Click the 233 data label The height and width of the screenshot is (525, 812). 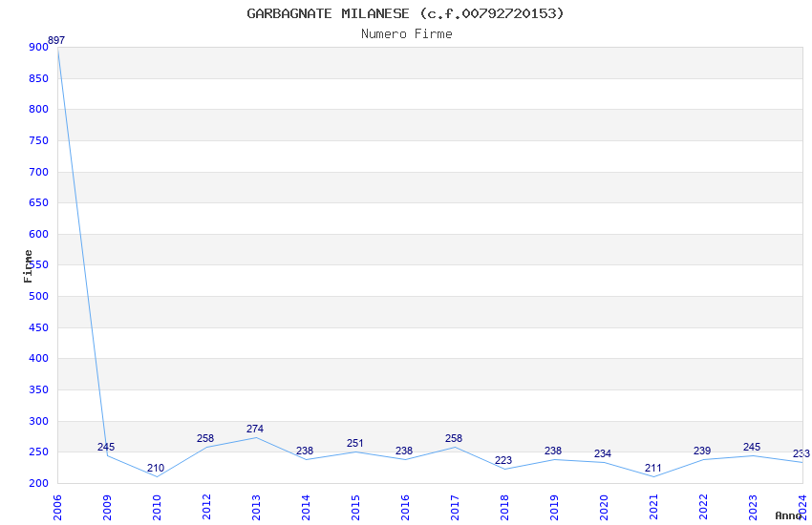click(x=801, y=453)
